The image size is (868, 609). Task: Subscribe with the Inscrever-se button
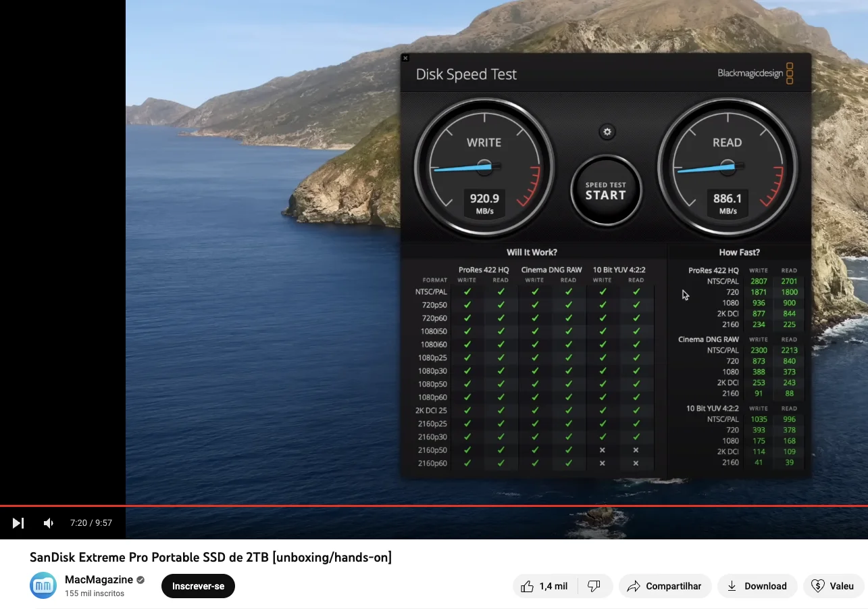(x=198, y=586)
